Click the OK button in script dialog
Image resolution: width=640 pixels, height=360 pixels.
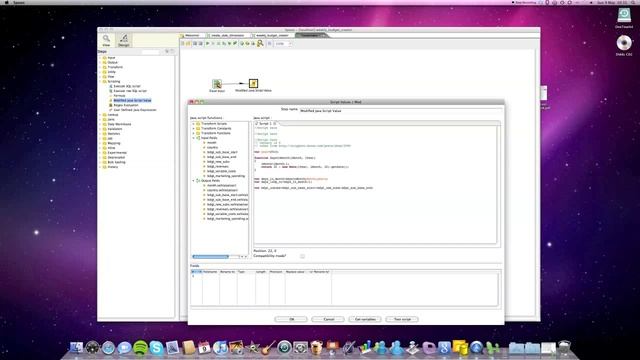point(291,319)
